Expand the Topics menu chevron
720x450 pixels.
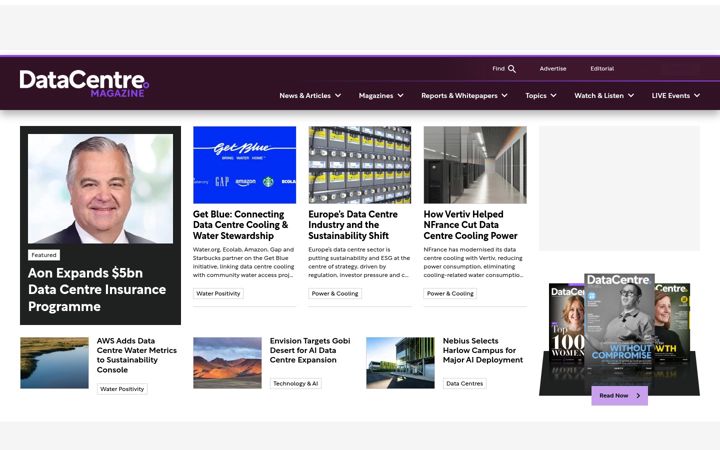[553, 96]
